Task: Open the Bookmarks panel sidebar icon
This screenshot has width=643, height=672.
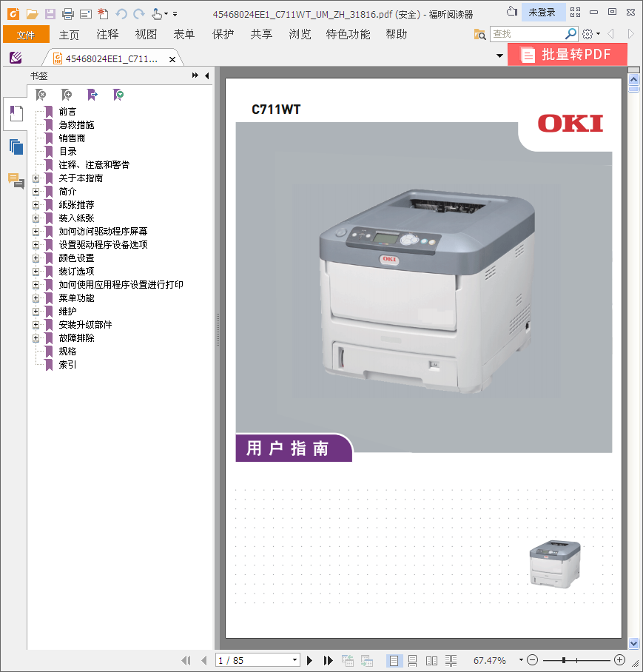Action: [x=16, y=113]
